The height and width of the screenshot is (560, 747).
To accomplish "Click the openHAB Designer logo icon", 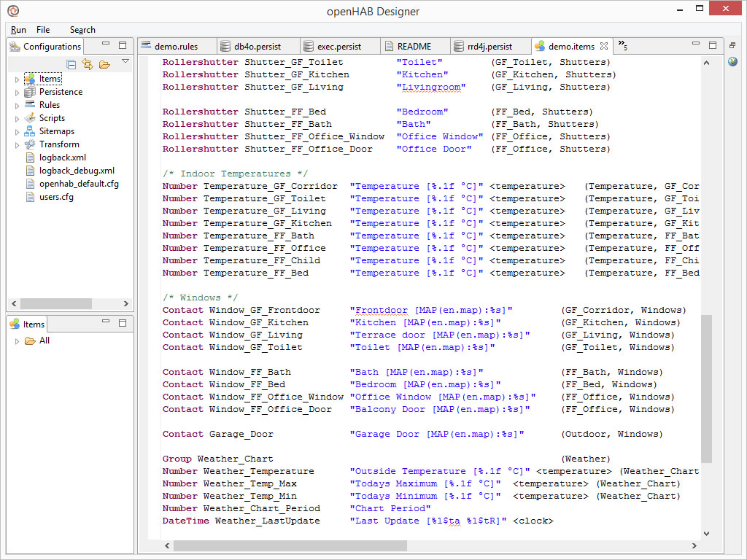I will coord(13,10).
